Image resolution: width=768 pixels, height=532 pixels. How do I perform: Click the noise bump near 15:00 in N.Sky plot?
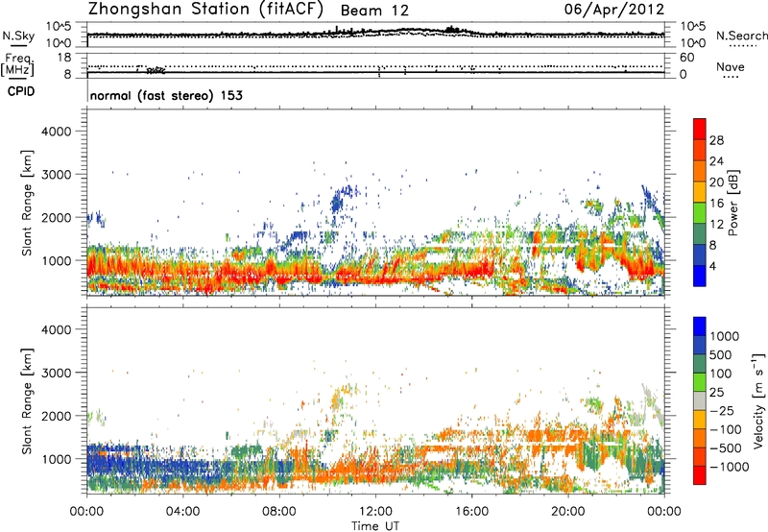(x=453, y=30)
